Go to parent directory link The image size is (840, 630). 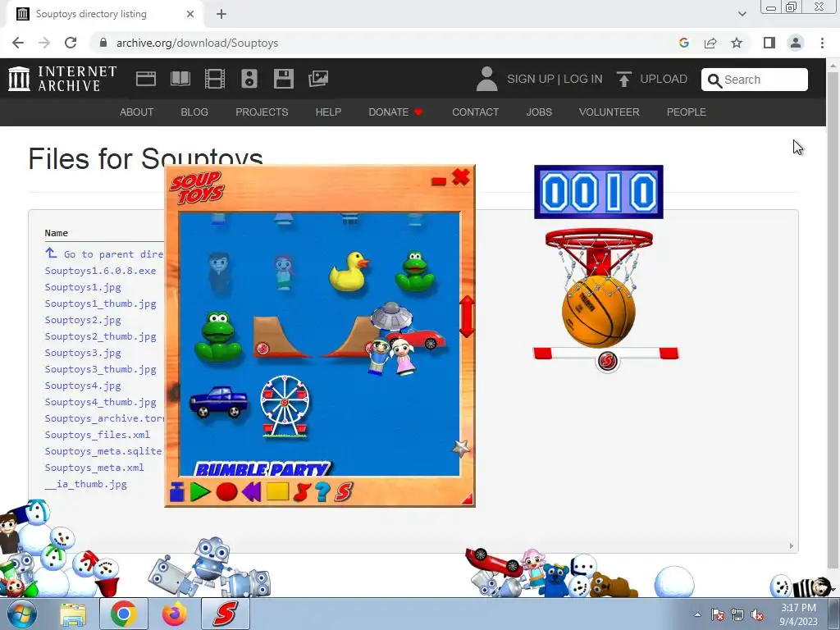(x=104, y=254)
